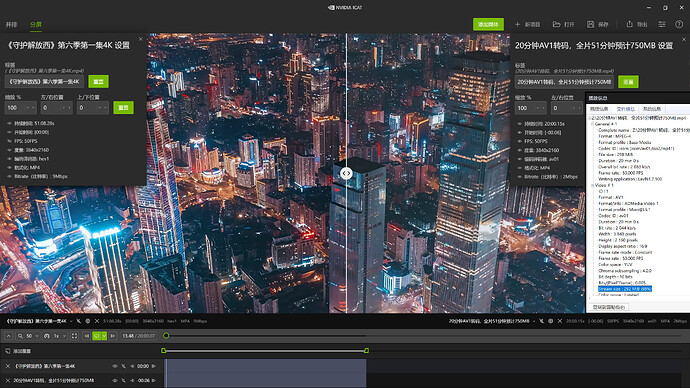Focus the left/right position stepper in left panel

(56, 108)
